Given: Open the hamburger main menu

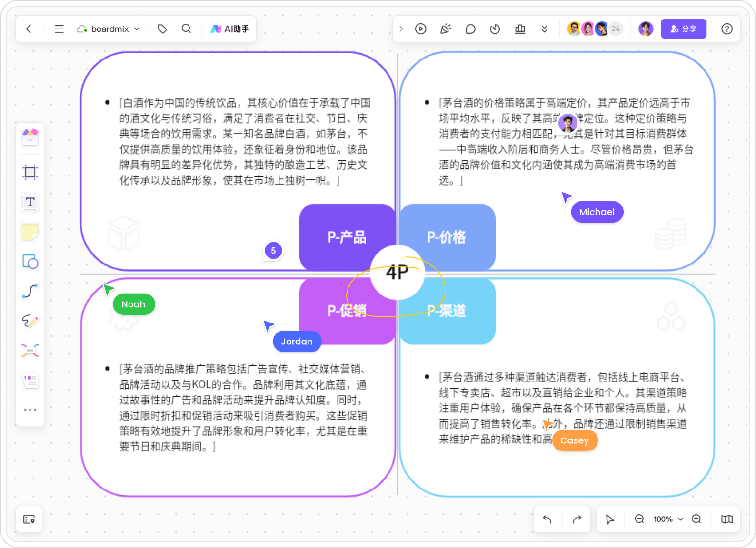Looking at the screenshot, I should tap(59, 29).
